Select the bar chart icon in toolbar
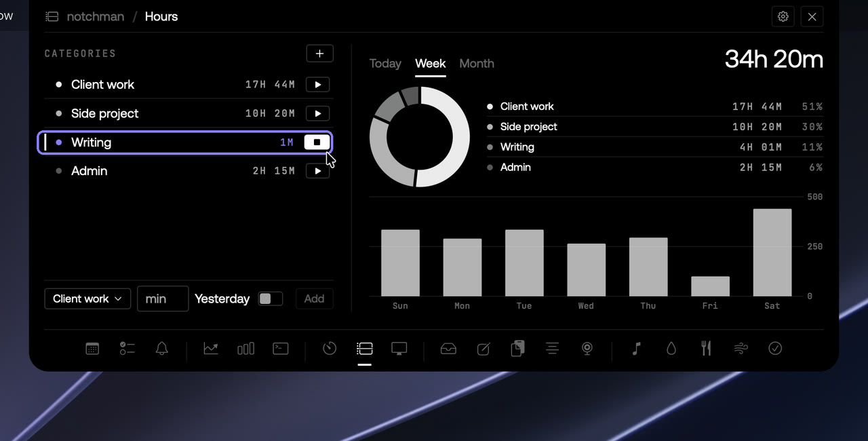 [245, 349]
